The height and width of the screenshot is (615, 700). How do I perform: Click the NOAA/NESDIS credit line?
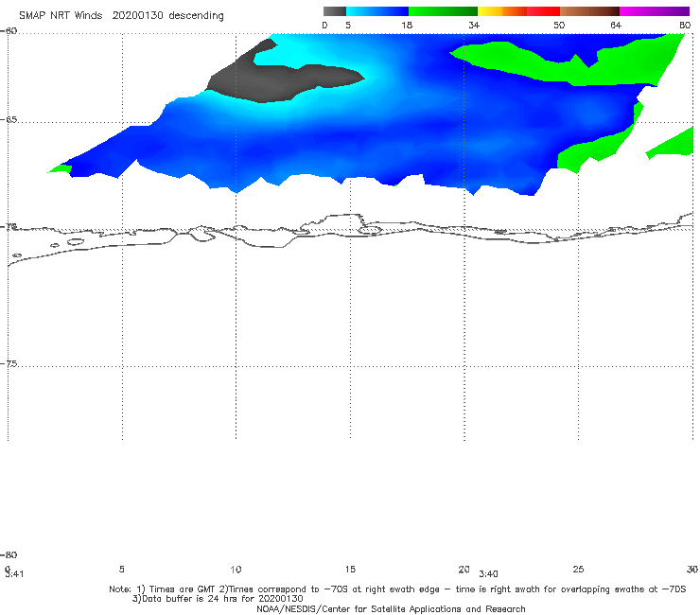pos(391,609)
